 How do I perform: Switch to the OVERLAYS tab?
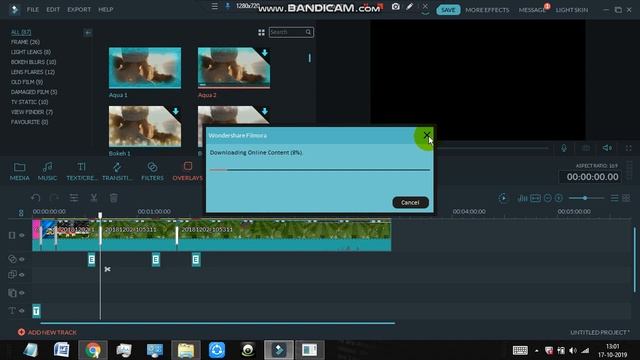(x=188, y=171)
